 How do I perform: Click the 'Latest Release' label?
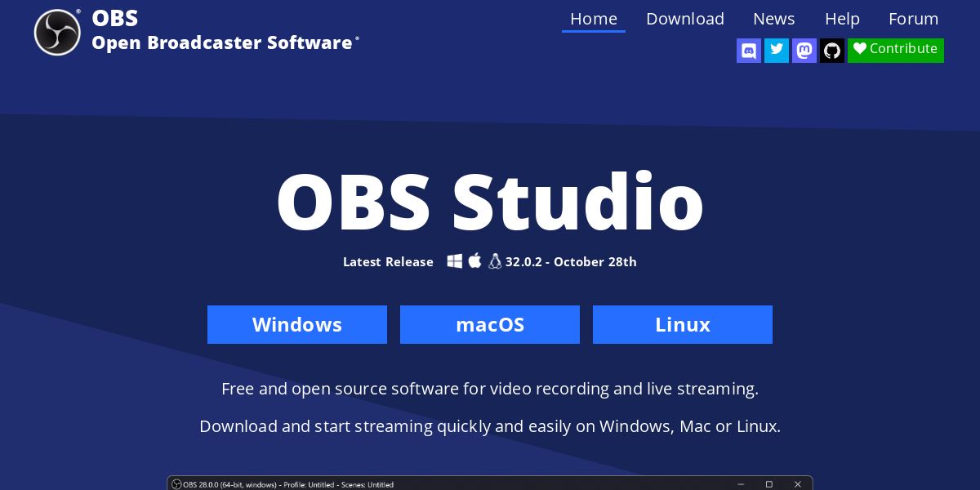(x=388, y=262)
